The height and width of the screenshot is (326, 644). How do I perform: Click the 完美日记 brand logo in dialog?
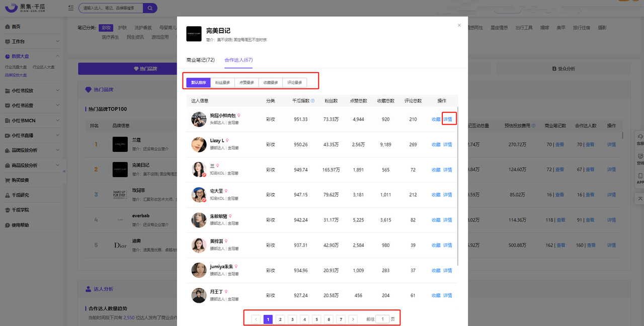194,34
